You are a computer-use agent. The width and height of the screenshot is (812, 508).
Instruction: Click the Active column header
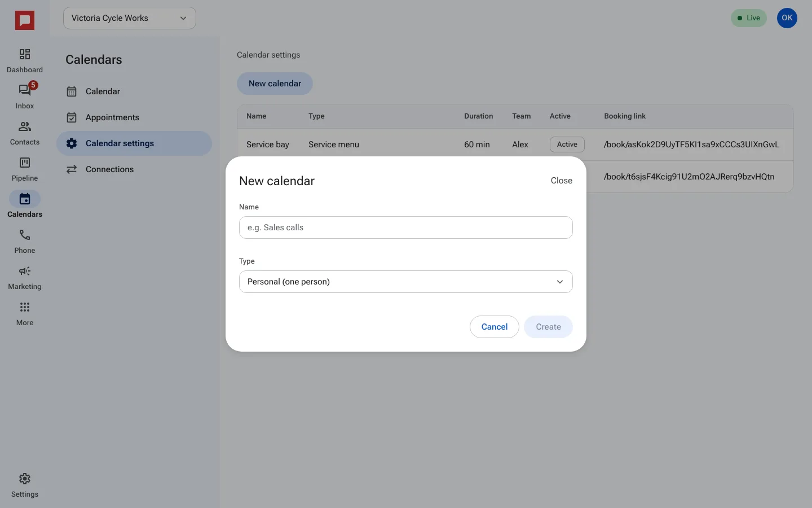(x=560, y=116)
